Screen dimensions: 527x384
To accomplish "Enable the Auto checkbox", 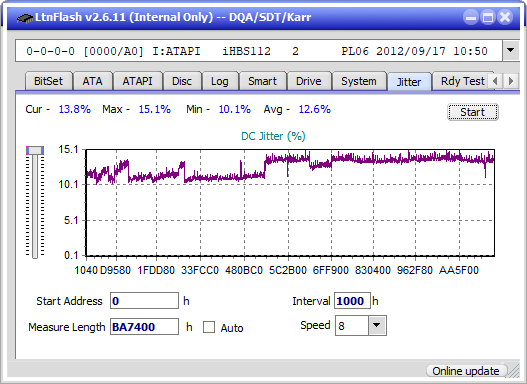I will tap(209, 327).
